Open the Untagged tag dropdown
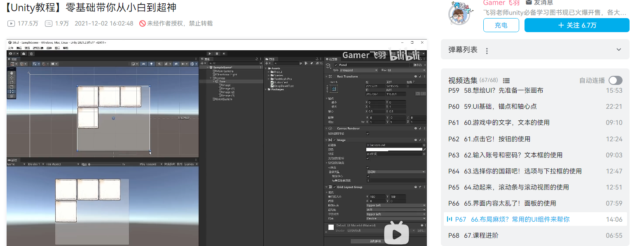 click(x=359, y=70)
